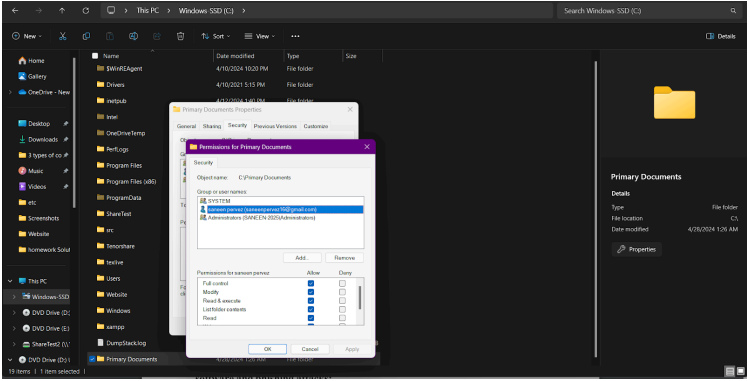
Task: Collapse the This PC tree node
Action: click(10, 281)
